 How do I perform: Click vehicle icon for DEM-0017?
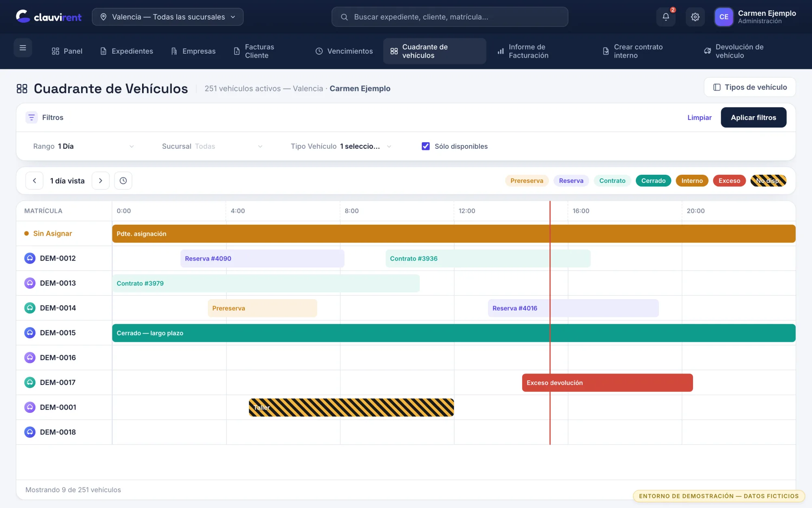tap(30, 382)
